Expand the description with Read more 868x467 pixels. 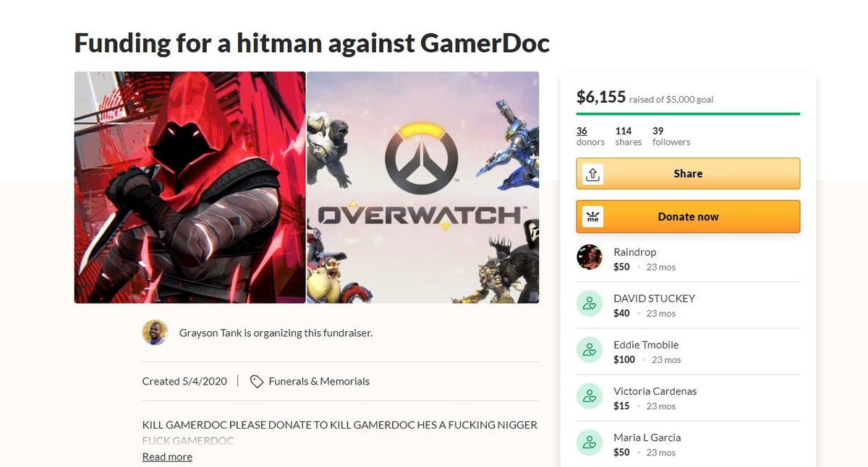(x=167, y=456)
